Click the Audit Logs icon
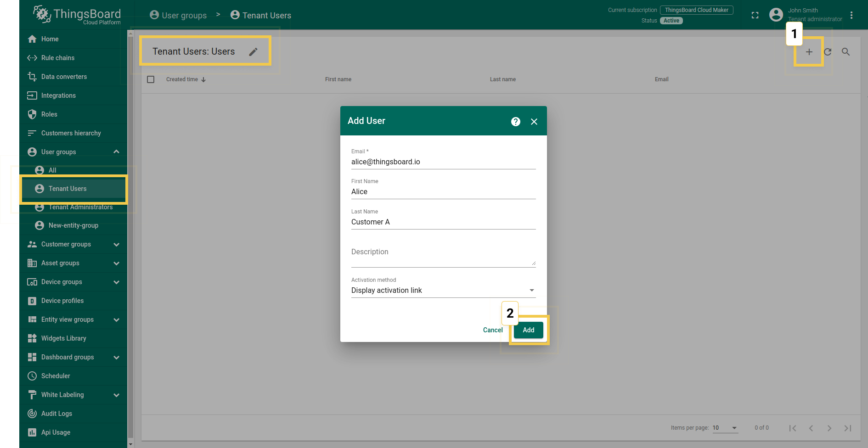The height and width of the screenshot is (448, 868). pos(32,414)
